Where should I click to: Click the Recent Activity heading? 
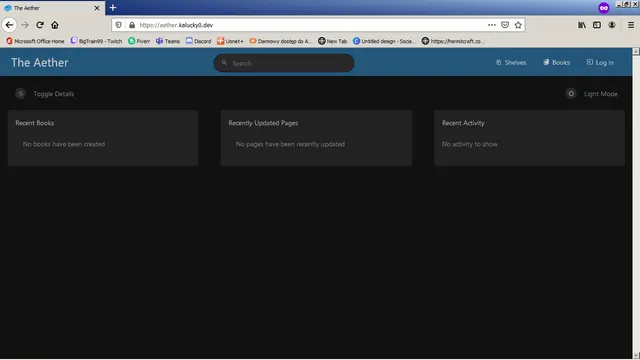click(463, 123)
